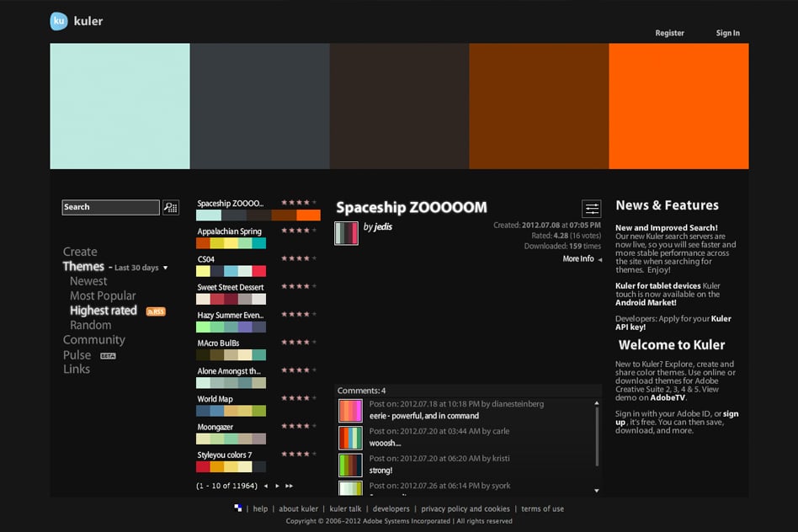Image resolution: width=798 pixels, height=532 pixels.
Task: Click the kuler logo icon
Action: (x=58, y=21)
